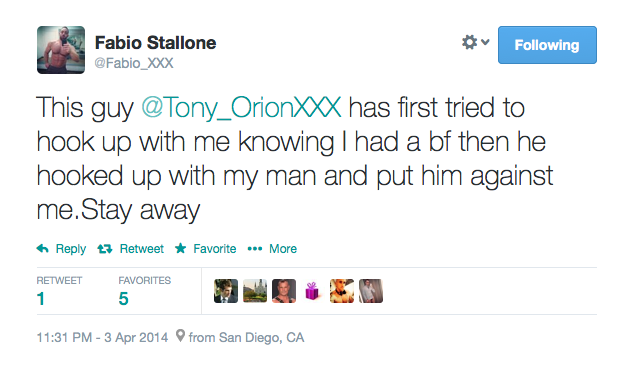Image resolution: width=634 pixels, height=372 pixels.
Task: Click the Reply arrow icon
Action: [42, 248]
